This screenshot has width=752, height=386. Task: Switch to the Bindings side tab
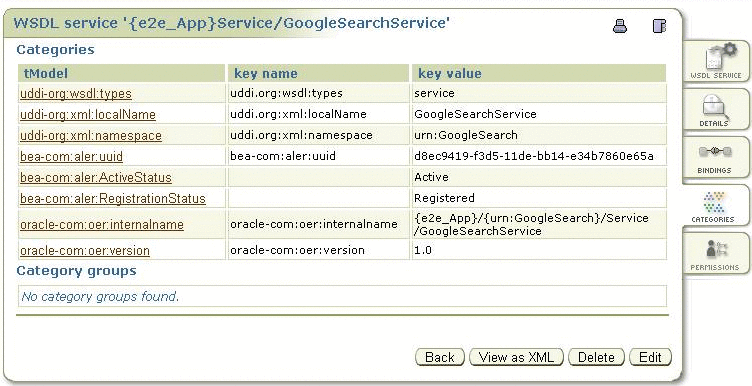(716, 157)
